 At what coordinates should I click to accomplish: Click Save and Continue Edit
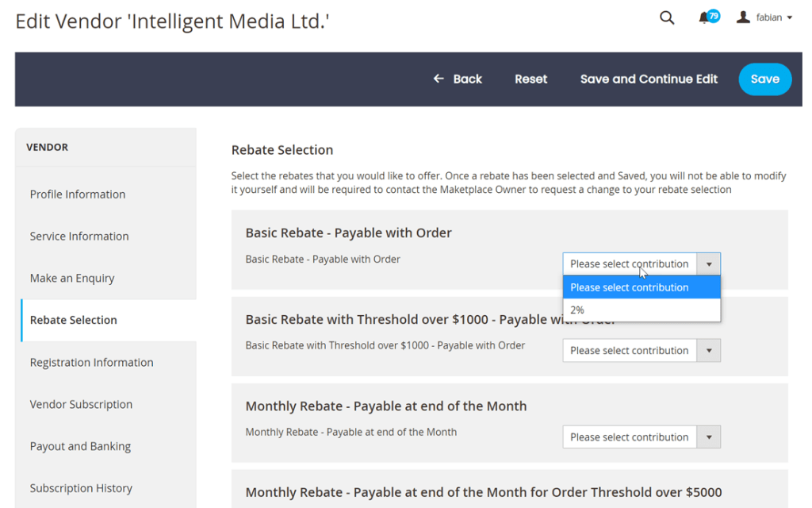pyautogui.click(x=649, y=79)
